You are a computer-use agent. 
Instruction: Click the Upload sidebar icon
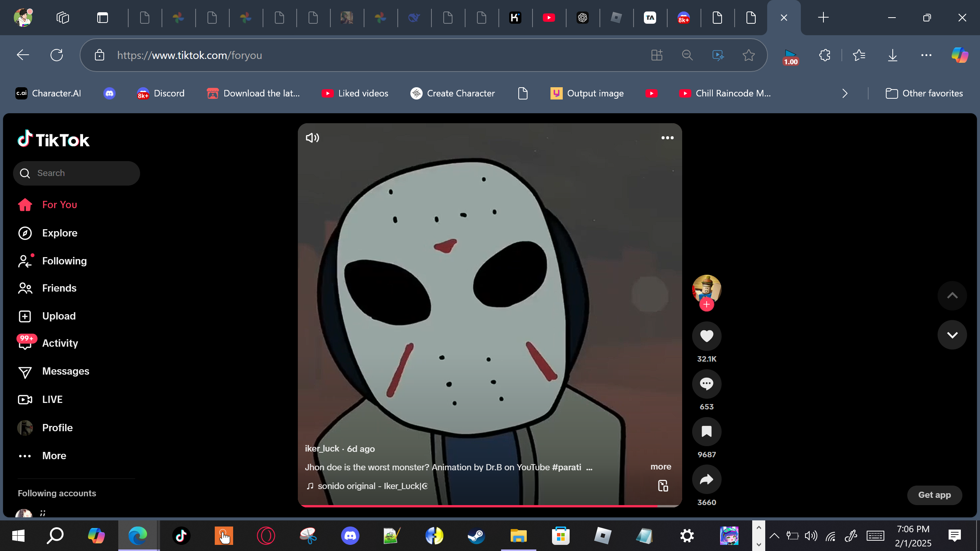click(25, 316)
